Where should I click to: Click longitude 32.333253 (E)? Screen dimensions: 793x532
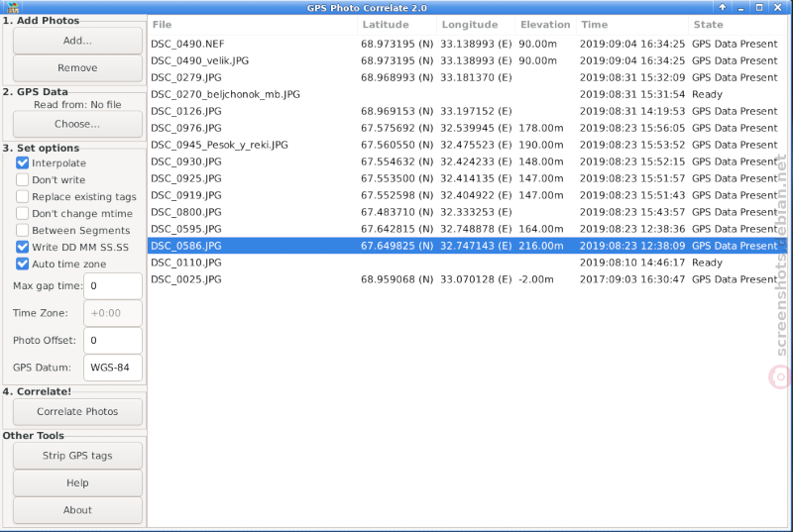click(476, 212)
